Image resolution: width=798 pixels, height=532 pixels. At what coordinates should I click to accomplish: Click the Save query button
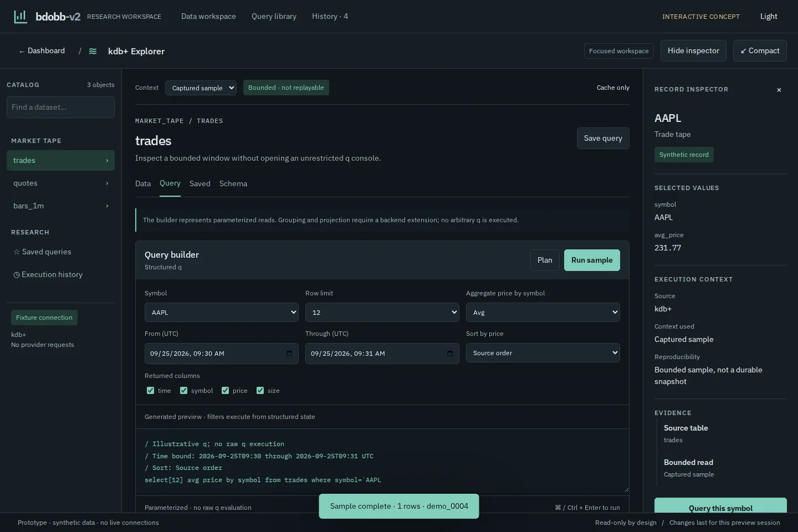click(x=603, y=139)
